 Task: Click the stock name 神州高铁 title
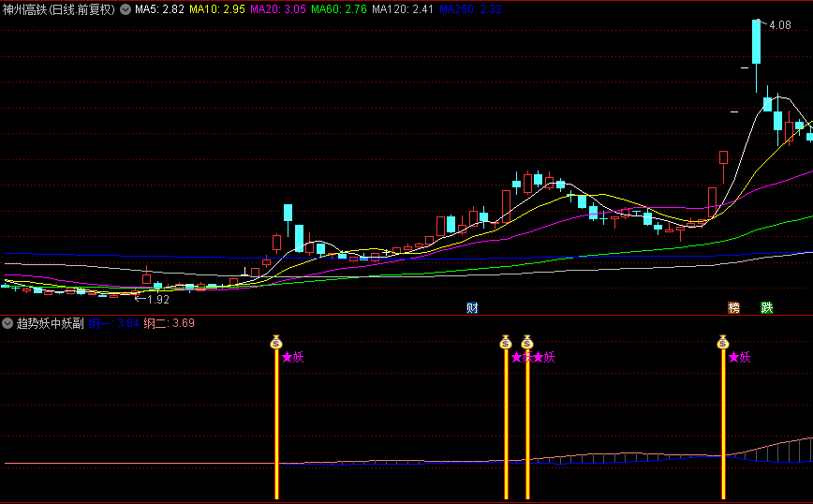coord(25,9)
